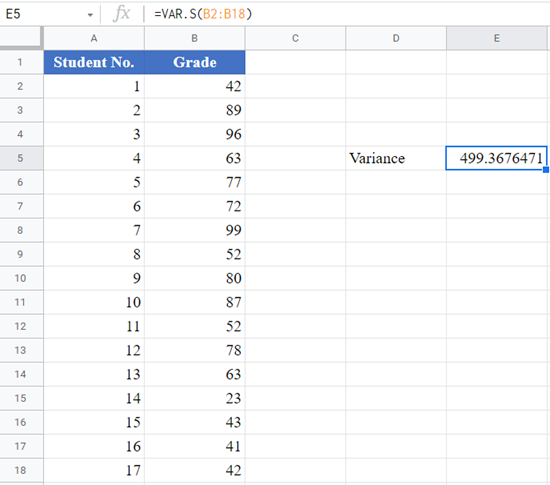Select grade cell 77
550x485 pixels.
[195, 182]
